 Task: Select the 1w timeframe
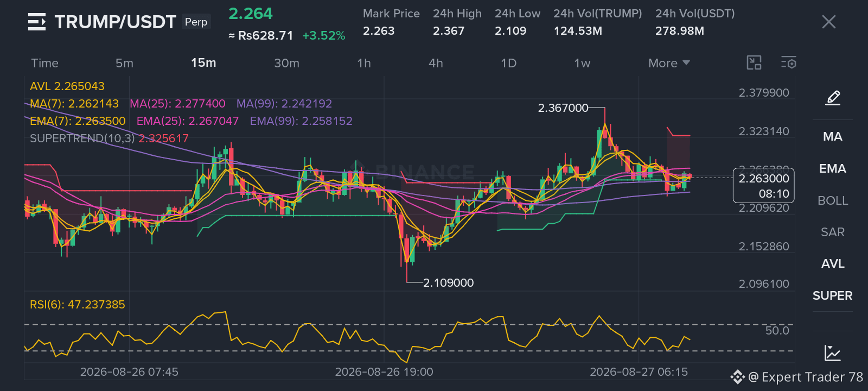coord(582,63)
